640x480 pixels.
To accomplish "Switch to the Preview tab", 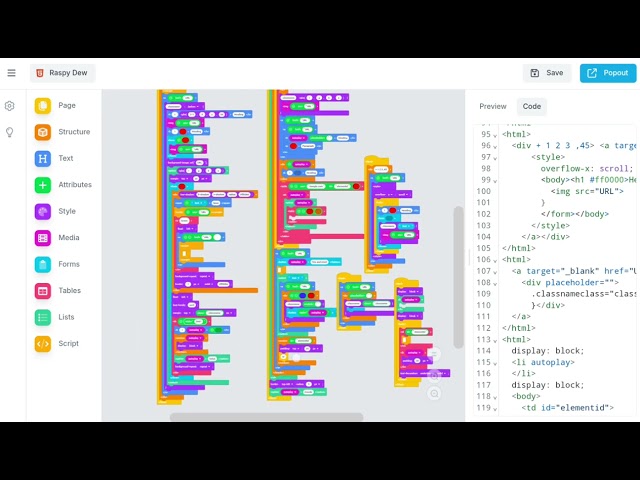I will point(493,106).
